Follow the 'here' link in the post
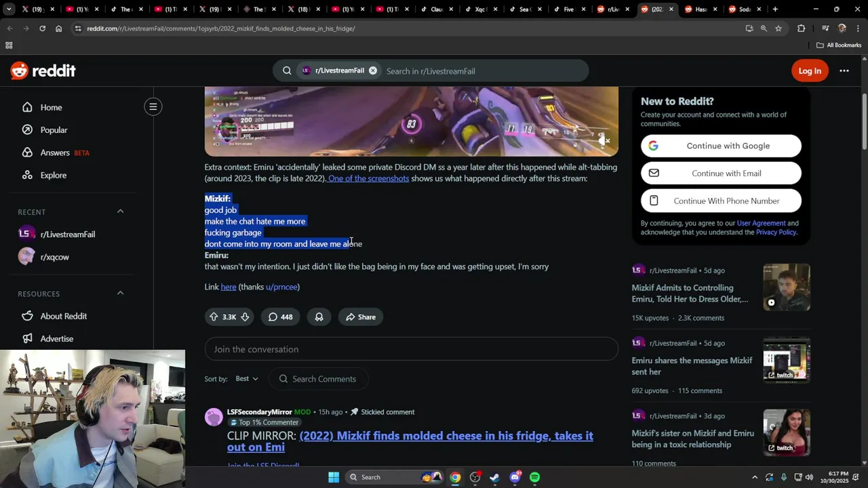The image size is (868, 488). coord(229,287)
